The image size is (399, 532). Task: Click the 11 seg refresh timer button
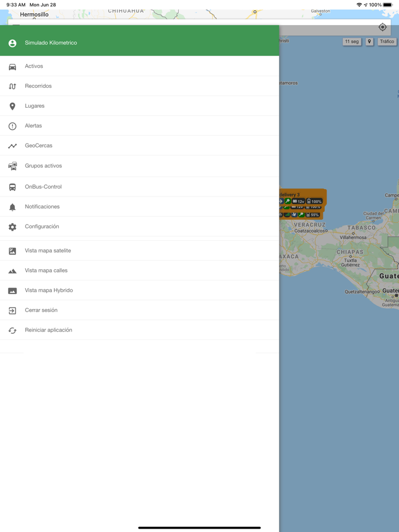point(352,42)
